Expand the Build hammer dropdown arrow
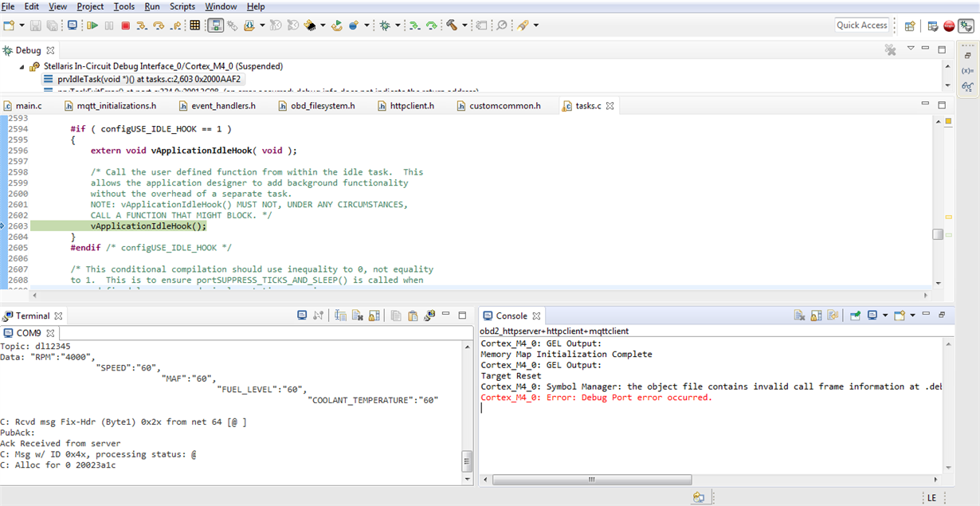 pyautogui.click(x=465, y=25)
